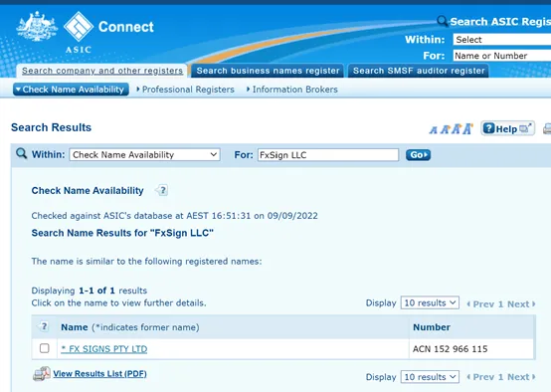This screenshot has width=551, height=392.
Task: Open the Help button
Action: 508,128
